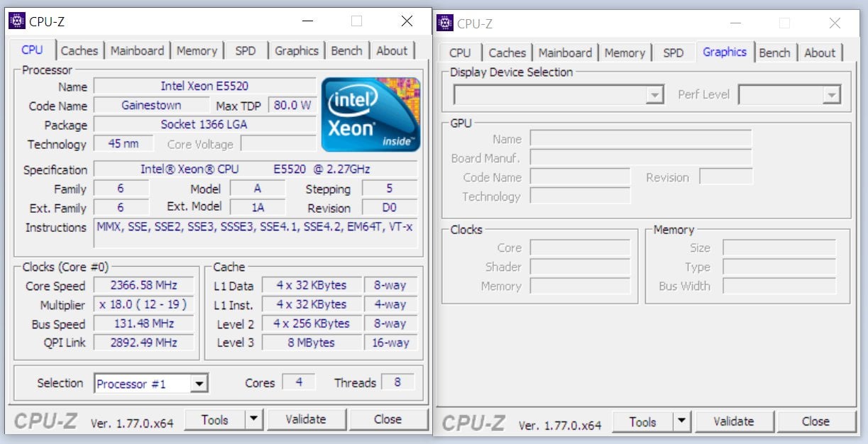Click Tools button in right window
The image size is (868, 444).
(x=643, y=422)
